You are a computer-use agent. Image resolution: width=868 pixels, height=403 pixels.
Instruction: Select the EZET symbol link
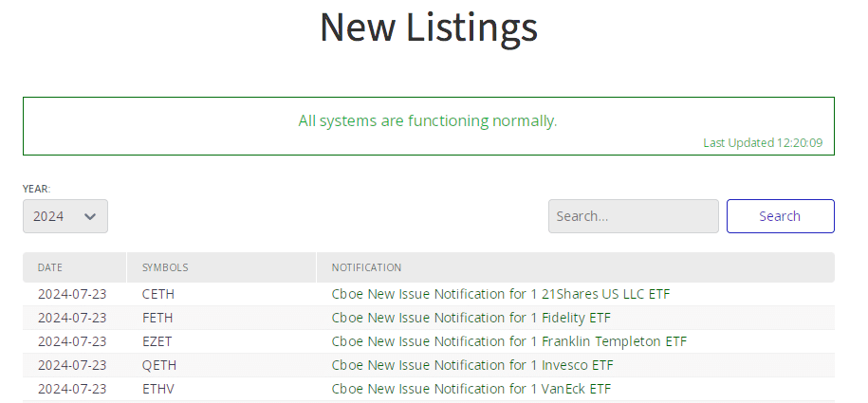click(157, 341)
